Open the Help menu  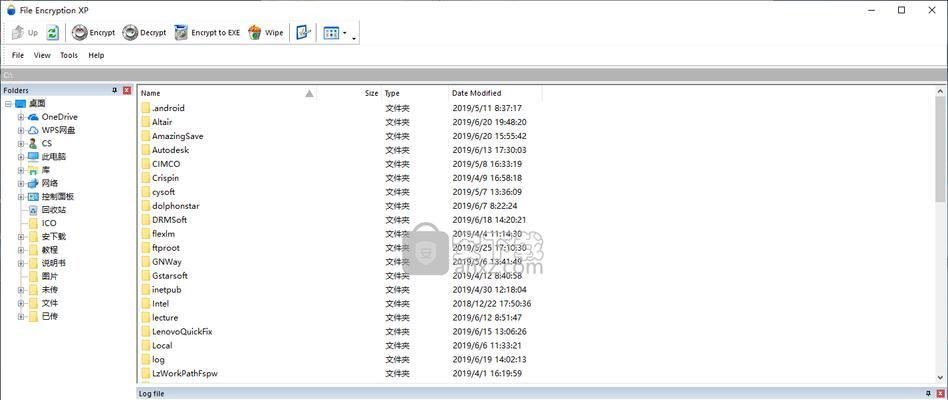coord(96,55)
